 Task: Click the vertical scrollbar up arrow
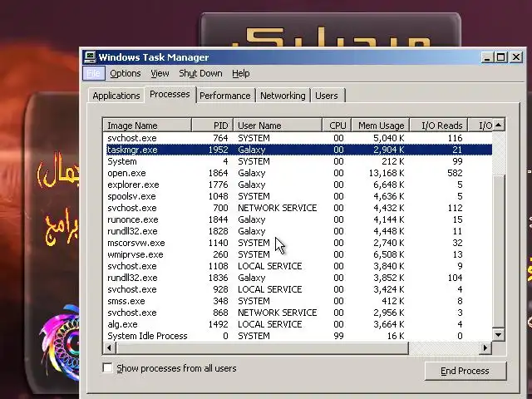tap(499, 126)
